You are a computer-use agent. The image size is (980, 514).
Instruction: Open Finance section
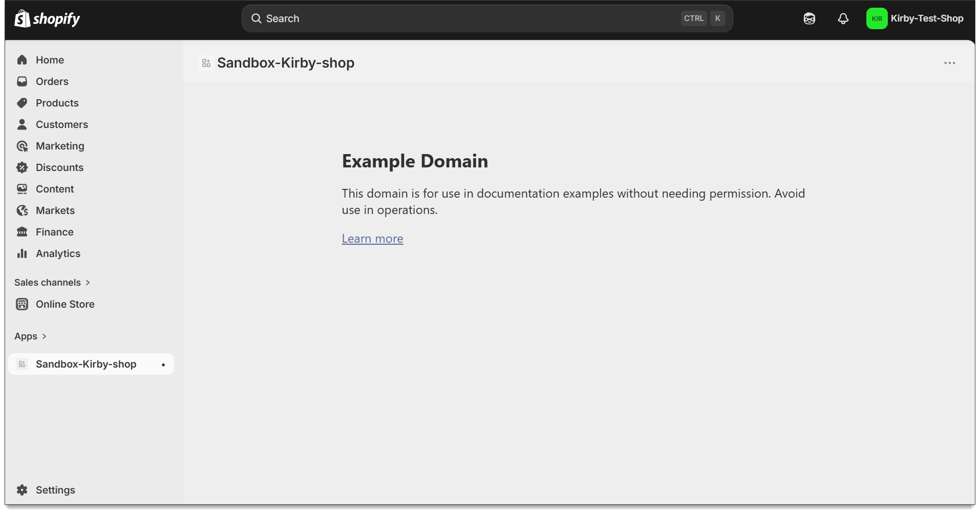(x=91, y=232)
